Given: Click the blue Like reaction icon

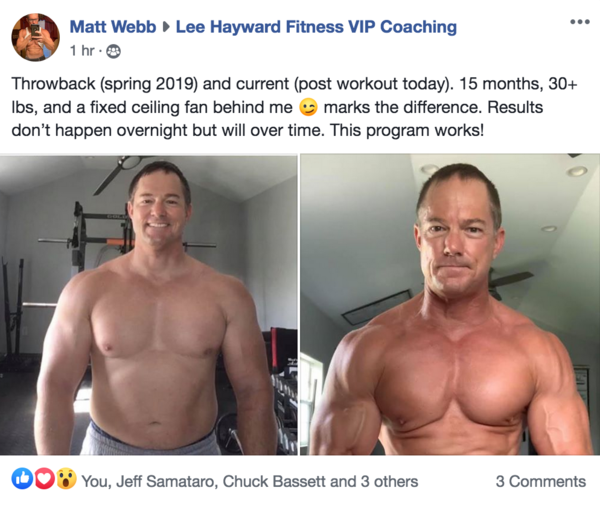Looking at the screenshot, I should 22,479.
